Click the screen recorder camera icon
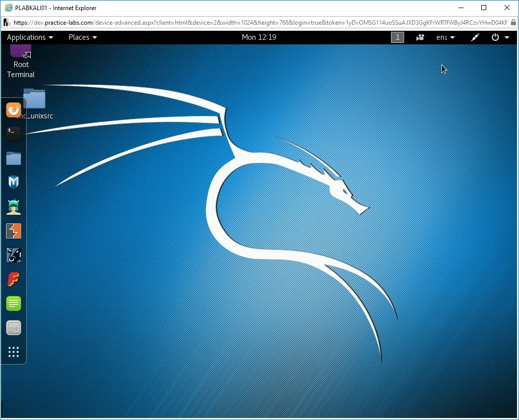The image size is (519, 420). point(420,37)
